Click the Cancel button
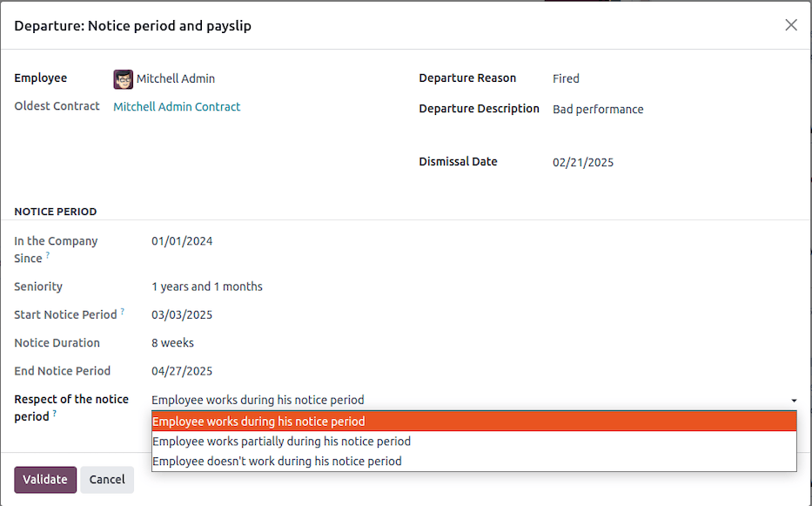 coord(107,480)
